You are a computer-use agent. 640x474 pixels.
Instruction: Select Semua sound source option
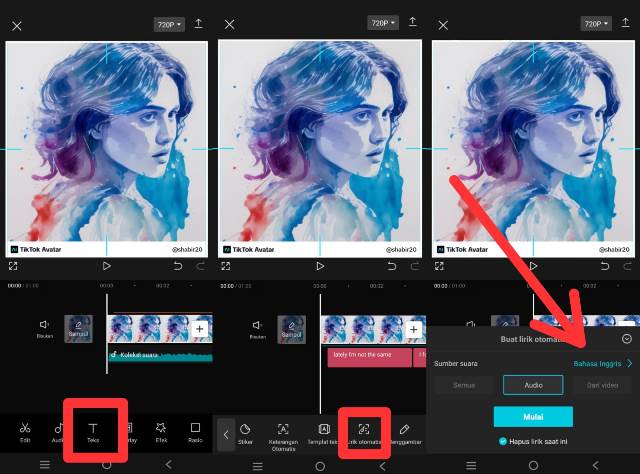(x=464, y=385)
